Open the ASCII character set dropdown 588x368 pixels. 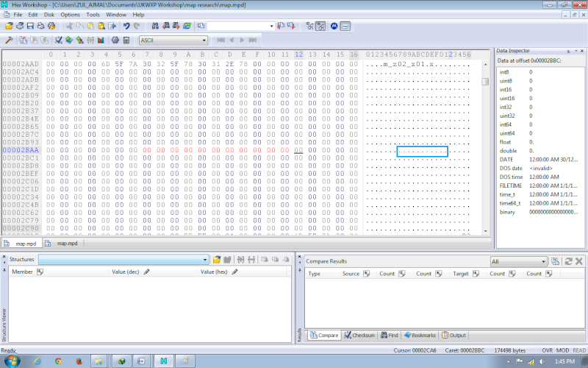173,40
